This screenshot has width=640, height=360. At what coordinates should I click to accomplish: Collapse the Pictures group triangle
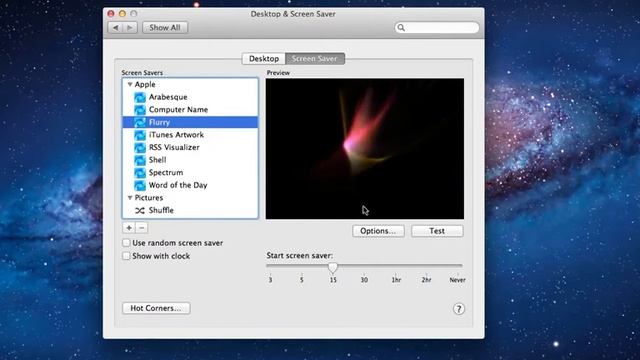(129, 198)
